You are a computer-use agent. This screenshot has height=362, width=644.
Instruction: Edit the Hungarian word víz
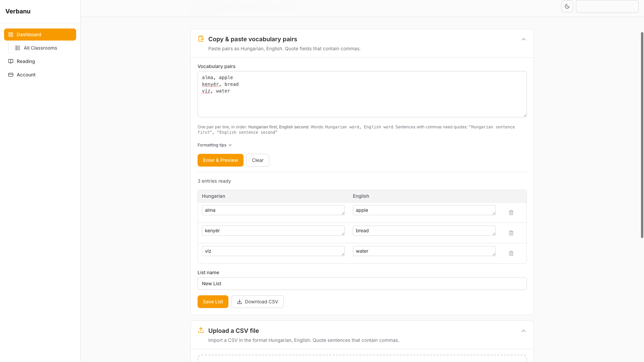coord(273,251)
